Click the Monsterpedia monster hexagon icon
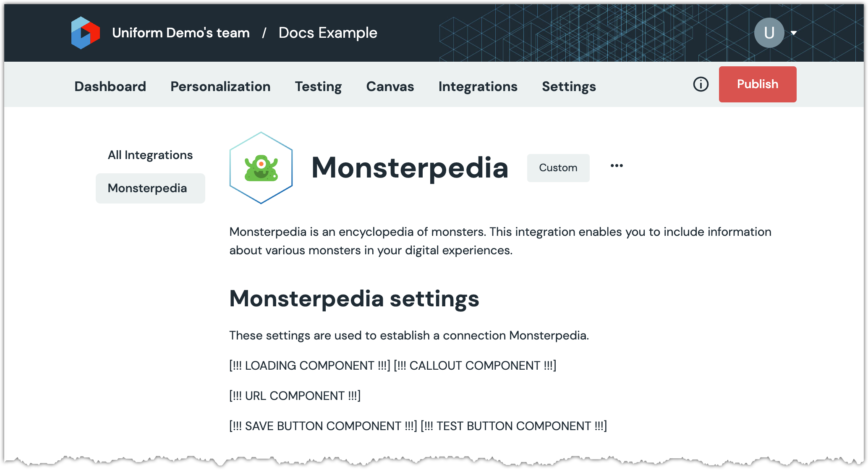The height and width of the screenshot is (470, 868). [261, 168]
